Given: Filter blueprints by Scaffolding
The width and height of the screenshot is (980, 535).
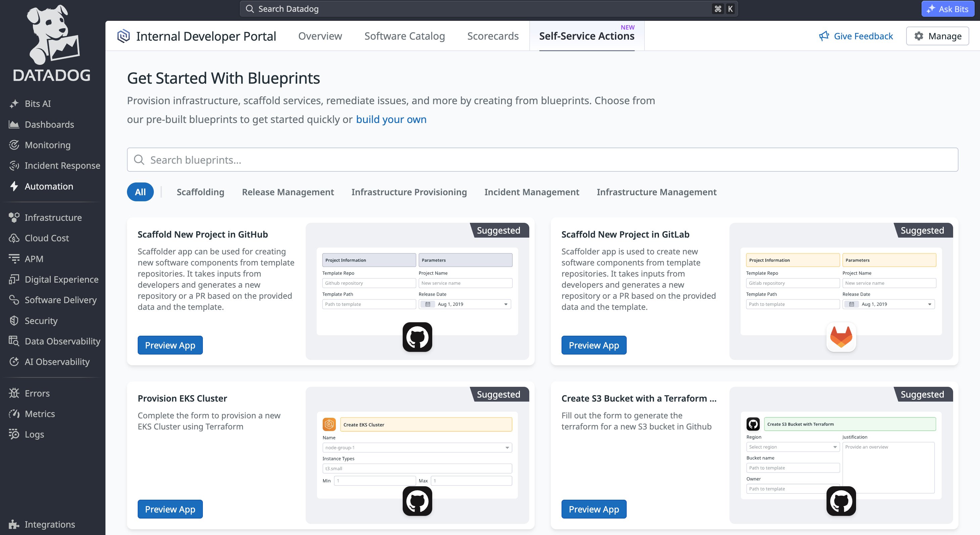Looking at the screenshot, I should point(200,192).
